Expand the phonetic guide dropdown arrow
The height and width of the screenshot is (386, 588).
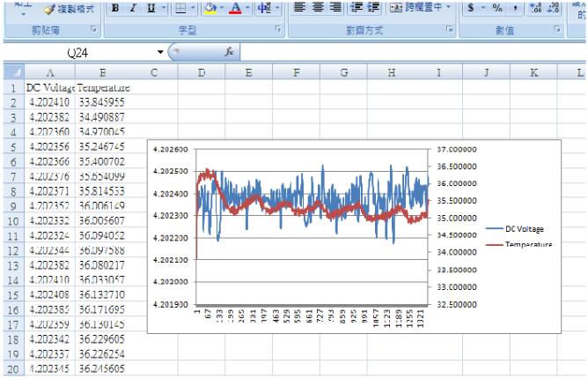[276, 8]
